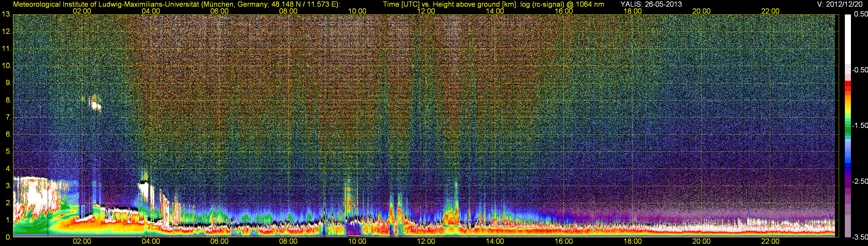Click the -1.50 colorbar scale label
This screenshot has height=246, width=868.
click(x=860, y=125)
